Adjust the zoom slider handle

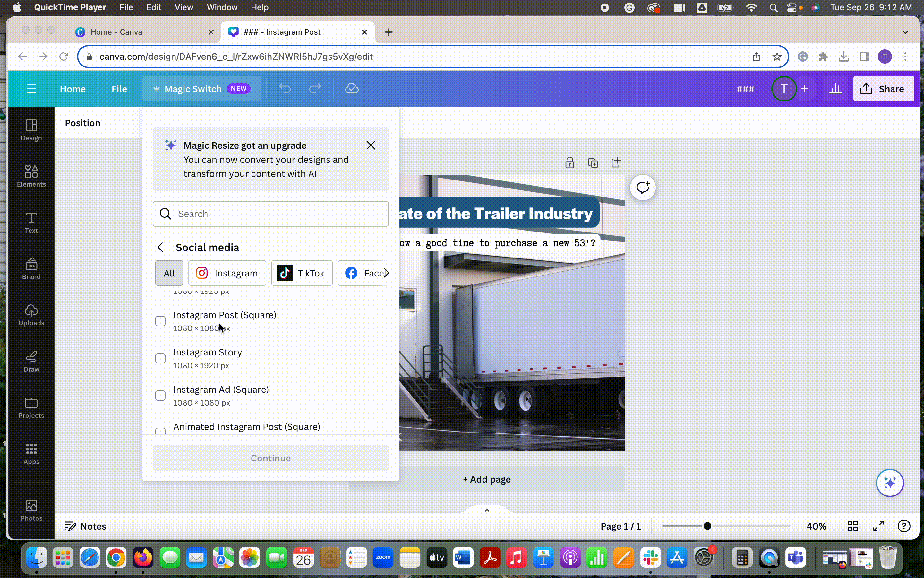[707, 526]
